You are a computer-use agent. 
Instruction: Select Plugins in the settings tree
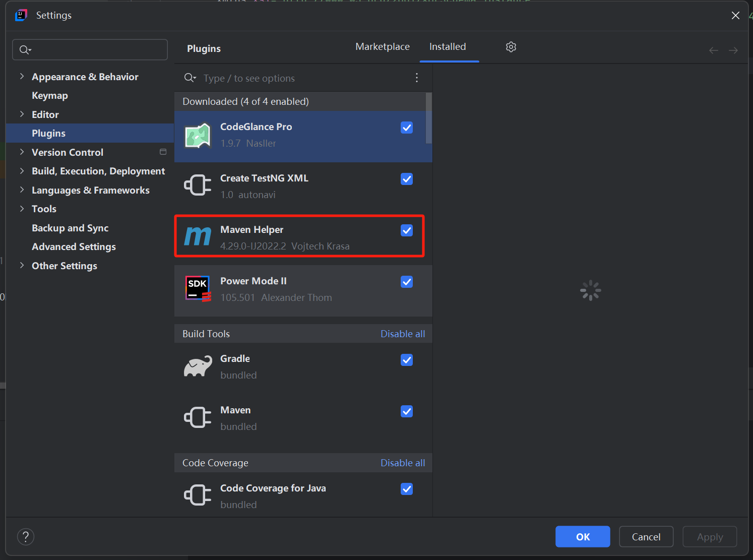pos(90,133)
